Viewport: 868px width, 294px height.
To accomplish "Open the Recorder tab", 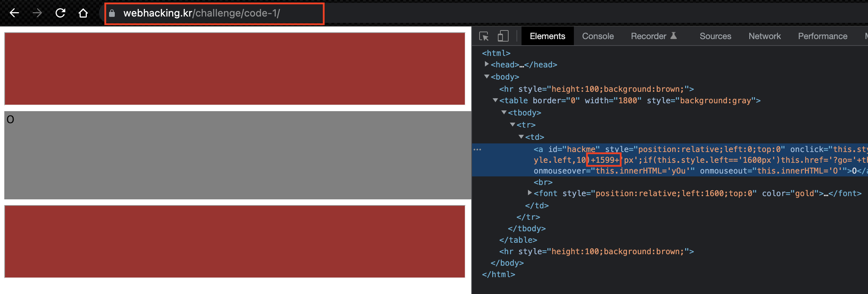I will [x=654, y=36].
